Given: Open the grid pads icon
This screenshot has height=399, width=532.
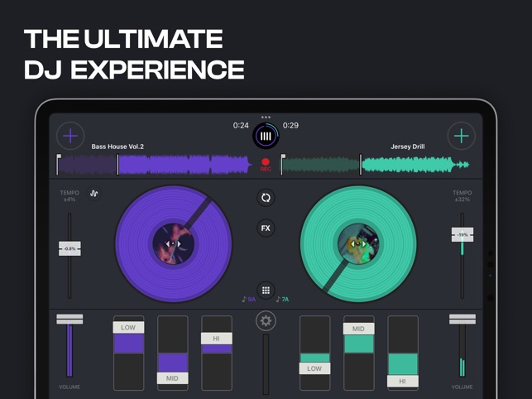Looking at the screenshot, I should 266,291.
